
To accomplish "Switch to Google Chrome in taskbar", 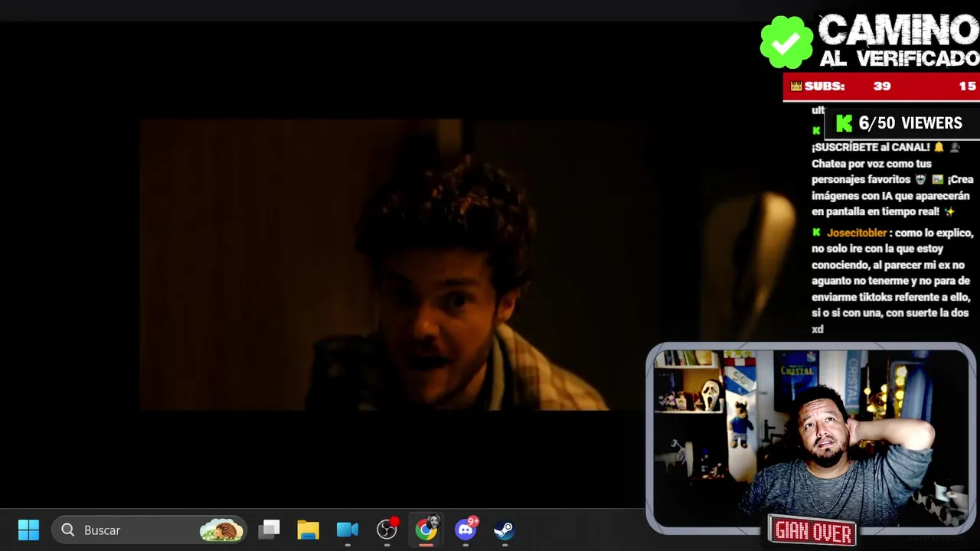I will 426,530.
